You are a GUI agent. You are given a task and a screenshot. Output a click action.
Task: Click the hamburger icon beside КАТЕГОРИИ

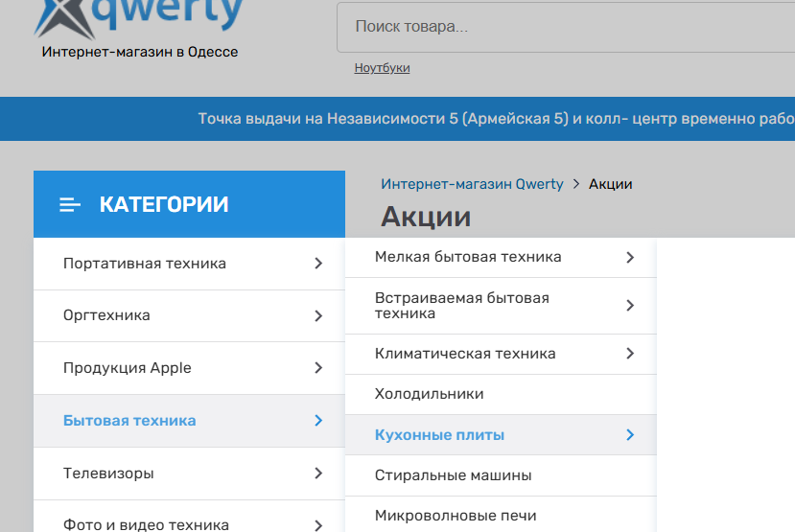coord(70,204)
